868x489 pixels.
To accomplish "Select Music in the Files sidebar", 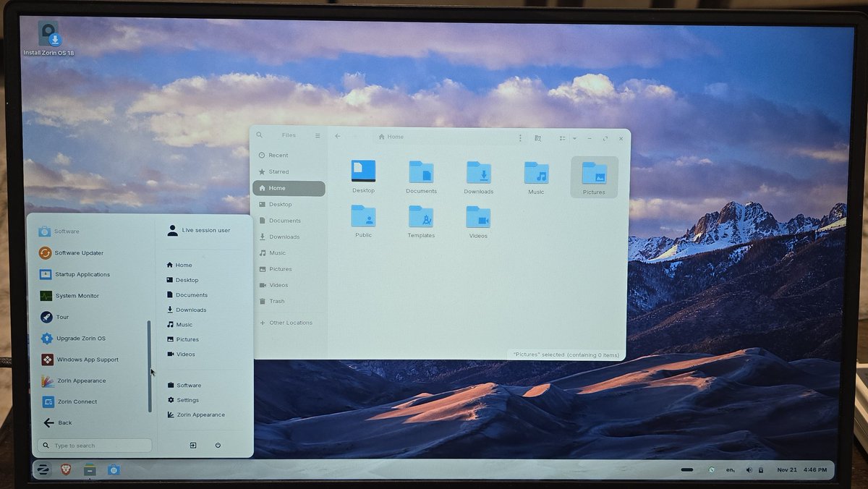I will (289, 252).
